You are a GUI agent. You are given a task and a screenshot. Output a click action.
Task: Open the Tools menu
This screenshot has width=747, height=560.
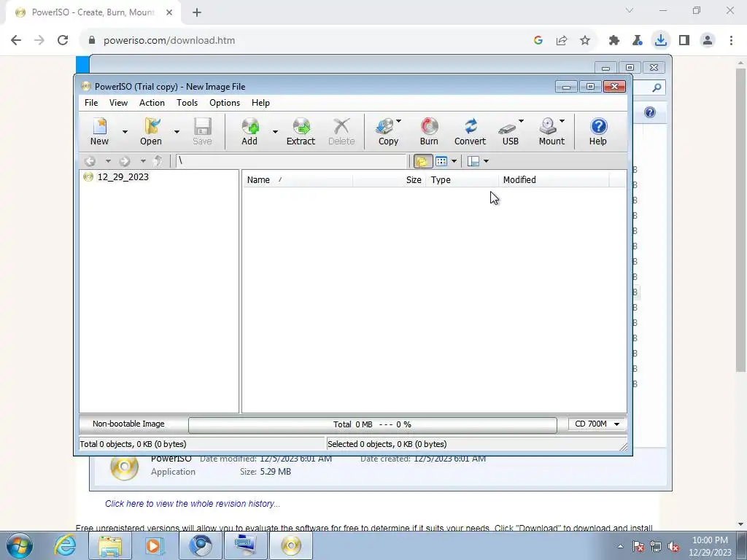pos(187,103)
